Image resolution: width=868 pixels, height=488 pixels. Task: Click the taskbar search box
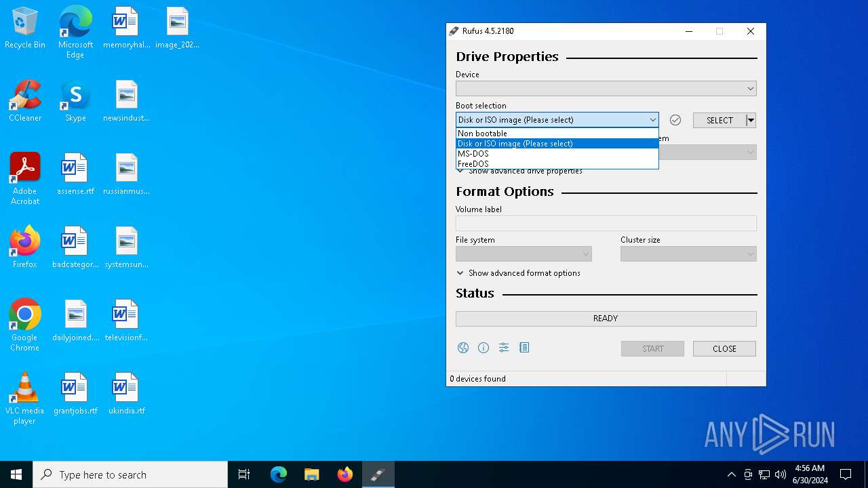(x=130, y=474)
